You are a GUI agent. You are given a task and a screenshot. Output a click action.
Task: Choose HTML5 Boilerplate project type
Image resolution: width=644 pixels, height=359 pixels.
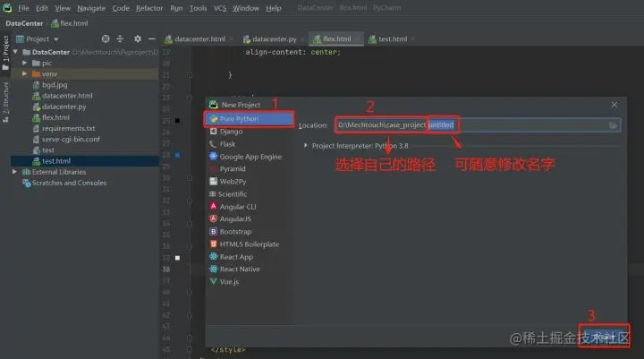pos(250,244)
